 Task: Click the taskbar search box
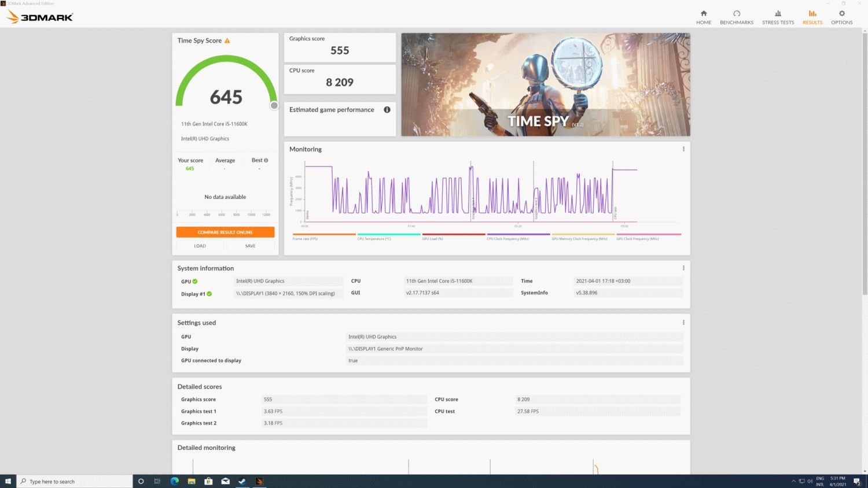pyautogui.click(x=75, y=481)
